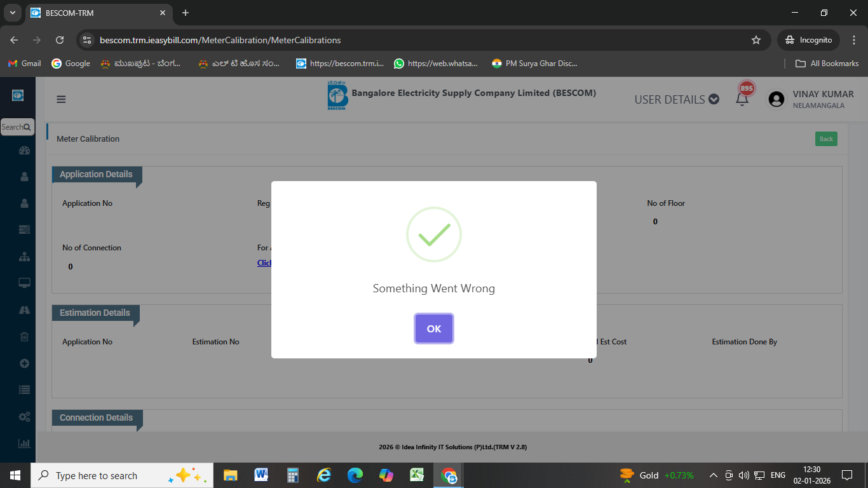The width and height of the screenshot is (868, 488).
Task: Open the dashboard gauge icon in sidebar
Action: (x=24, y=151)
